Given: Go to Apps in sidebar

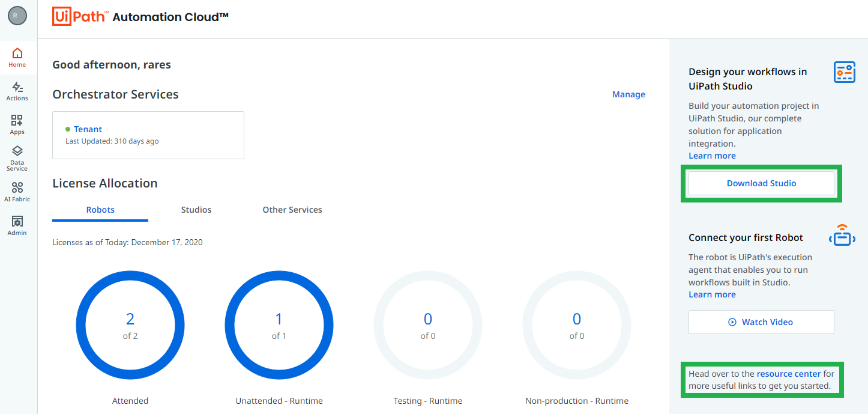Looking at the screenshot, I should pos(17,124).
